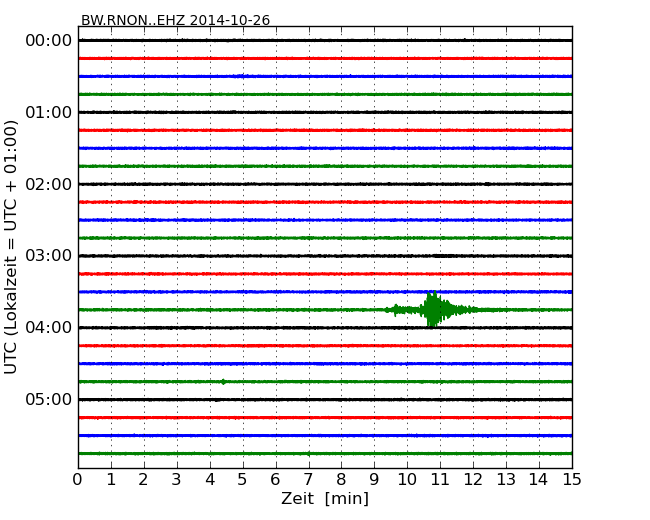Click minute tick label 4
This screenshot has height=520, width=650.
pos(210,480)
